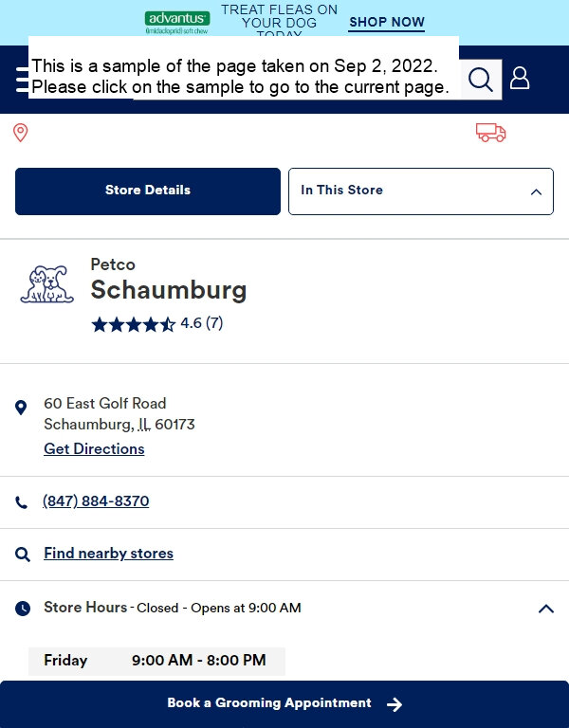Open the Find nearby stores link
Screen dimensions: 569x728
click(x=109, y=554)
